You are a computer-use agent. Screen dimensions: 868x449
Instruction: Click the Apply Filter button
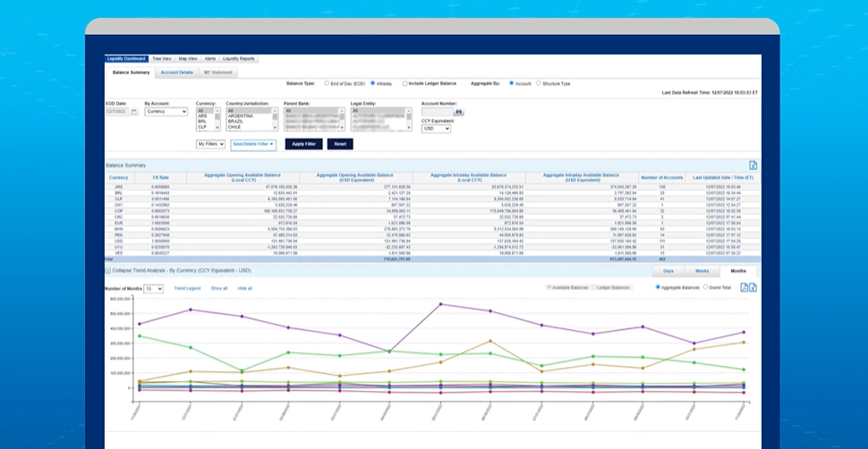[304, 144]
